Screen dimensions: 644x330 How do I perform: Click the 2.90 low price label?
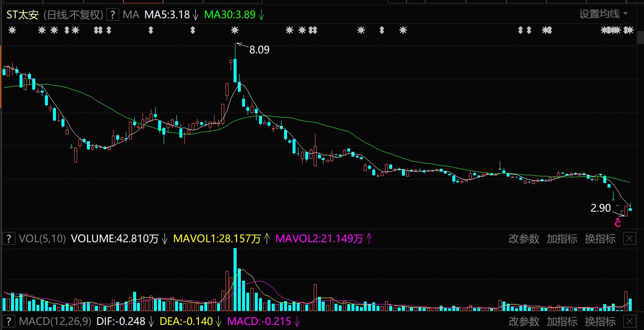click(x=601, y=208)
